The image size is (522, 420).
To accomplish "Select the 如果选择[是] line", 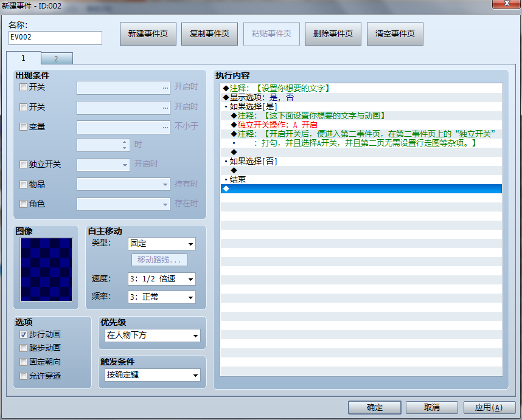I will tap(361, 107).
